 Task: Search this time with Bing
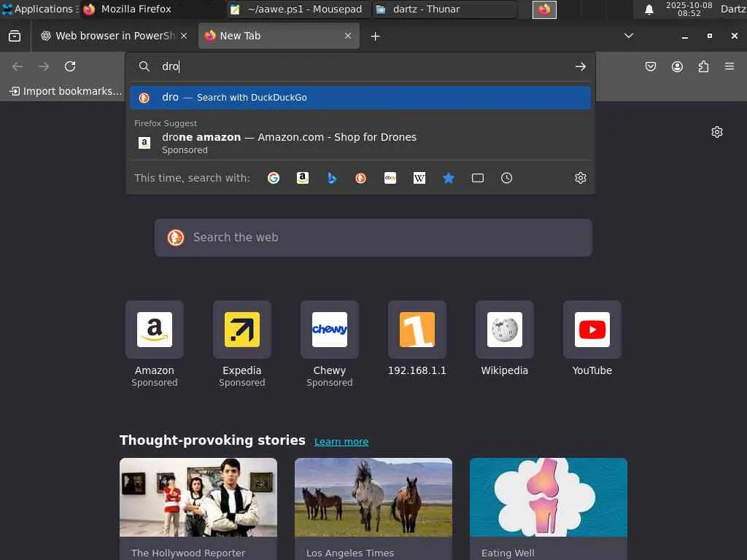click(332, 178)
